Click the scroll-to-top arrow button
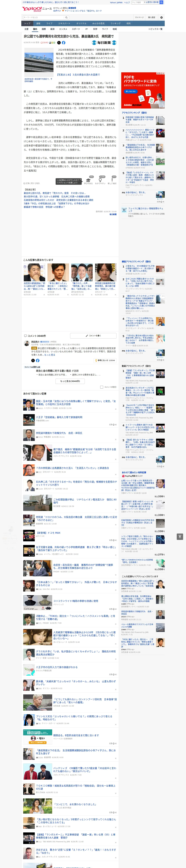186x868 pixels. point(180,536)
